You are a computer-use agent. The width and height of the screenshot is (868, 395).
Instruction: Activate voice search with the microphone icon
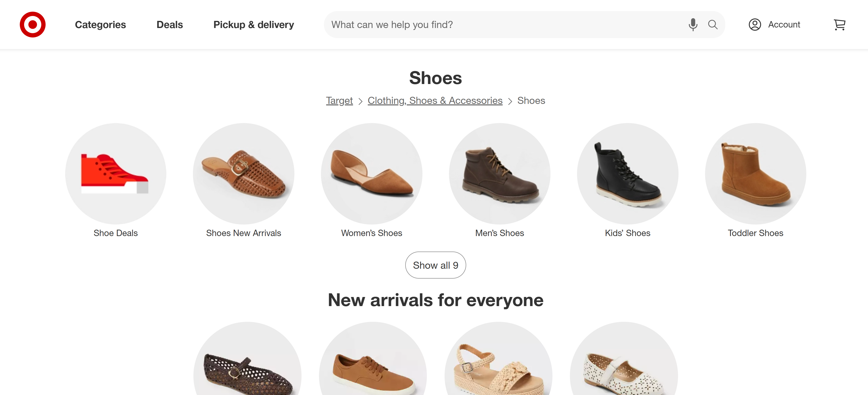tap(693, 24)
